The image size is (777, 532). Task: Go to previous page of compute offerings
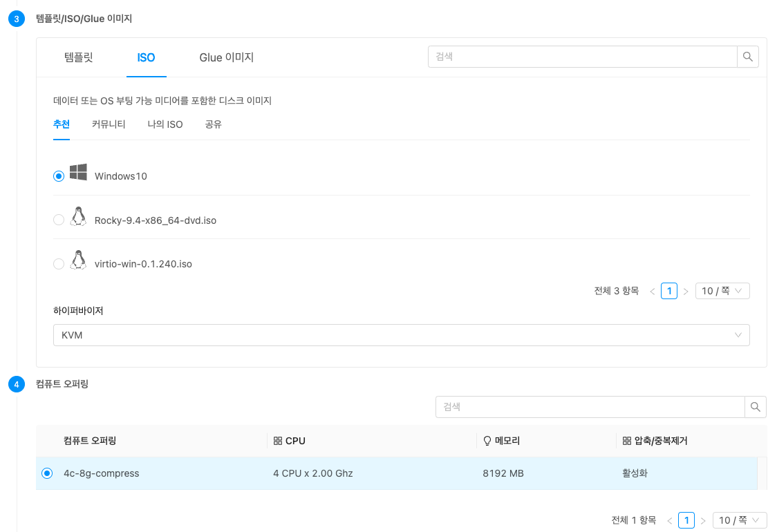pos(669,521)
